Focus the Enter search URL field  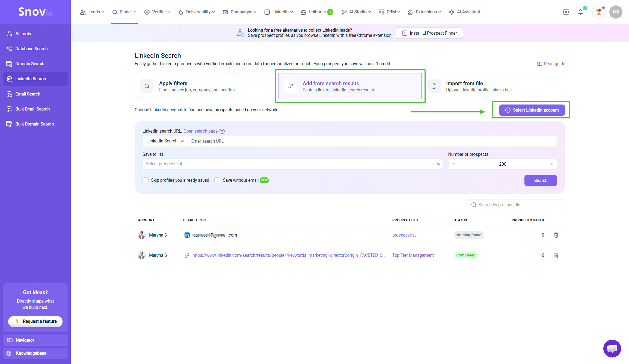372,141
